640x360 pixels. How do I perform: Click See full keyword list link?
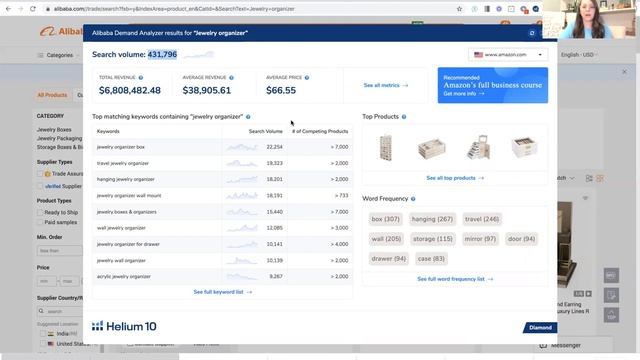pyautogui.click(x=222, y=292)
